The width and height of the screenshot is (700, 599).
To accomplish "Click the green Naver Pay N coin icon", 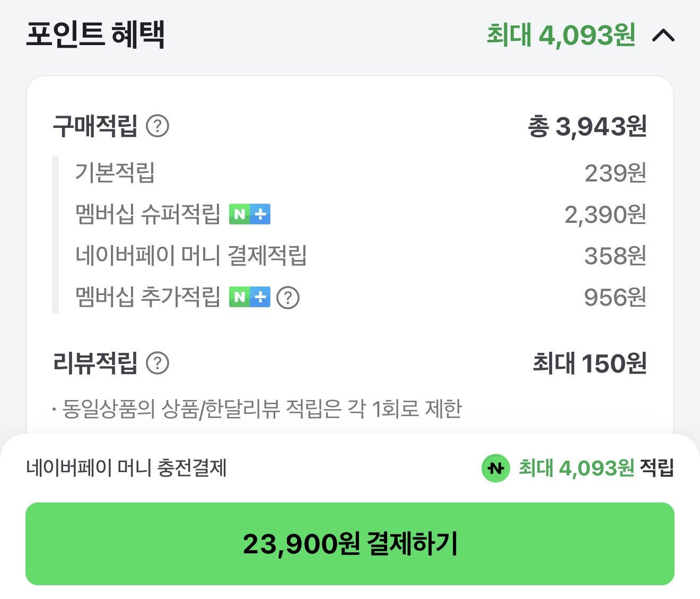I will coord(497,468).
